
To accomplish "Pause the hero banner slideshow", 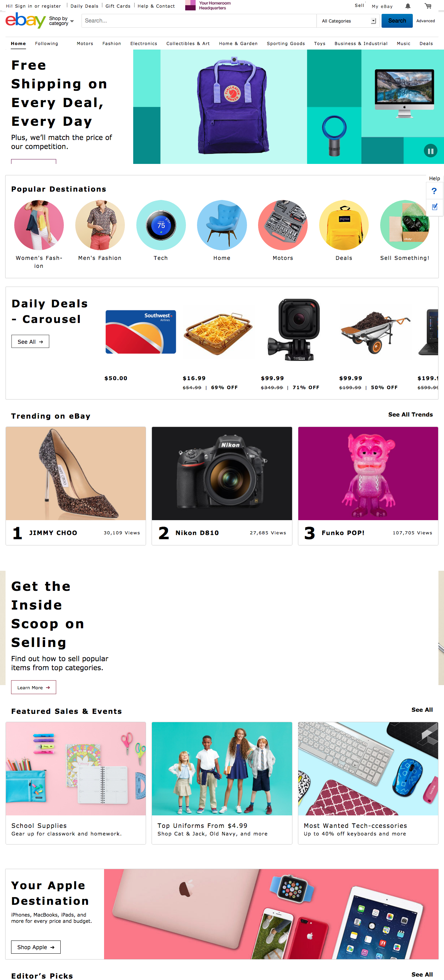I will (430, 151).
